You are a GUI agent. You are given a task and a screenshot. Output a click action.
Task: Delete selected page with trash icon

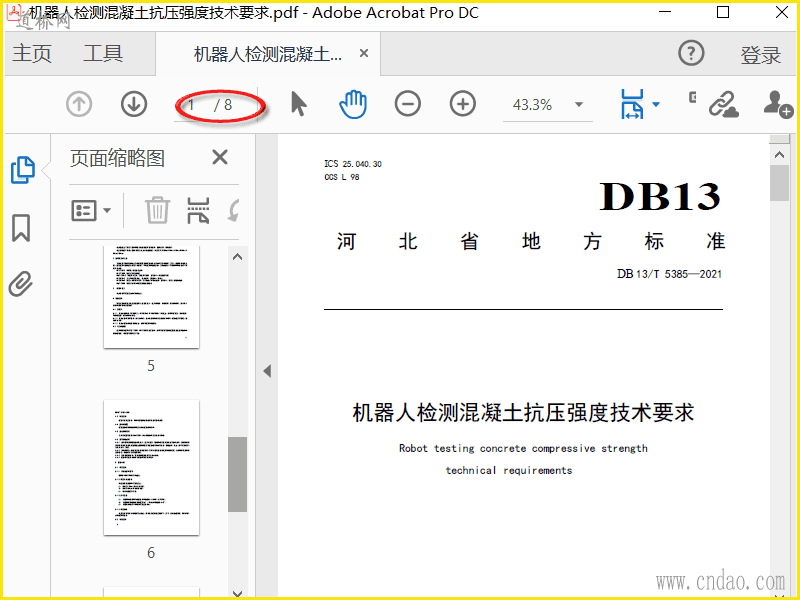[157, 210]
